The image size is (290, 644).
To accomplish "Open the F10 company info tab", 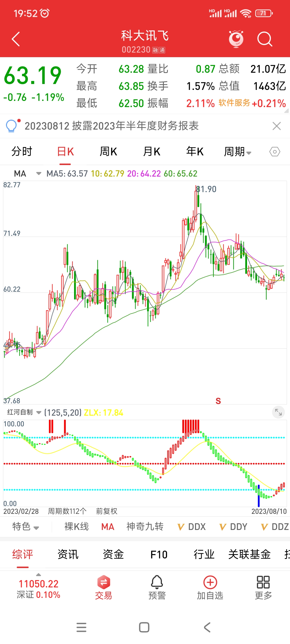I will click(x=159, y=554).
